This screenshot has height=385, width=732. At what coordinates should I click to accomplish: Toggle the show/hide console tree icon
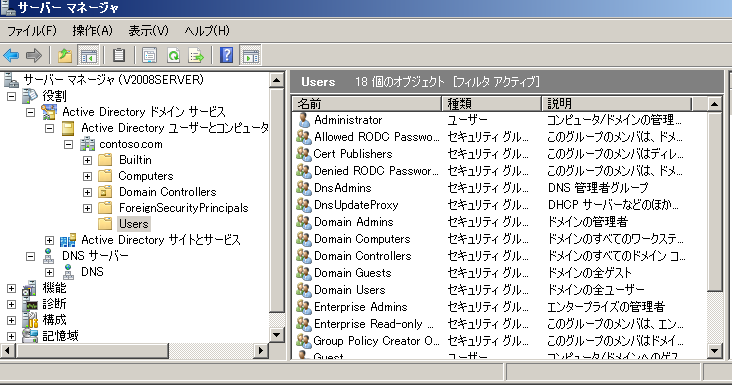click(x=88, y=56)
